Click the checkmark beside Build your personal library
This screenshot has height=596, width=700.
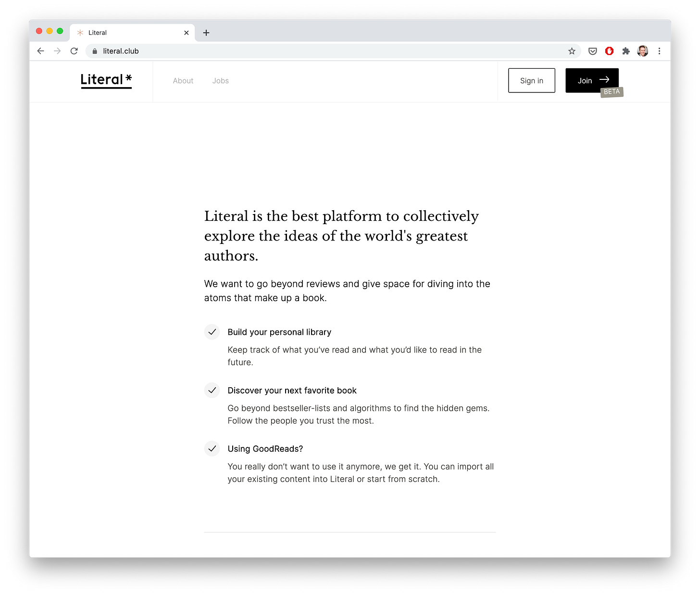[x=212, y=332]
